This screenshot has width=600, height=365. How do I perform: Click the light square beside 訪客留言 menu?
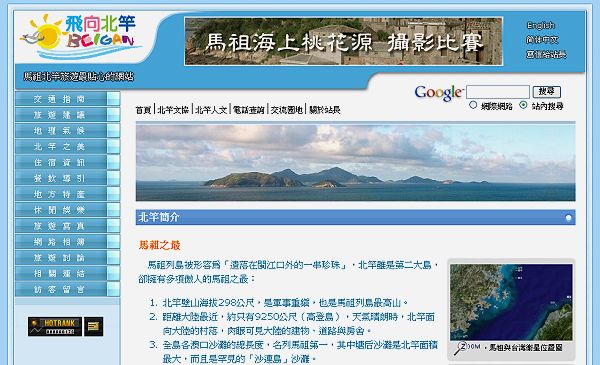point(113,289)
